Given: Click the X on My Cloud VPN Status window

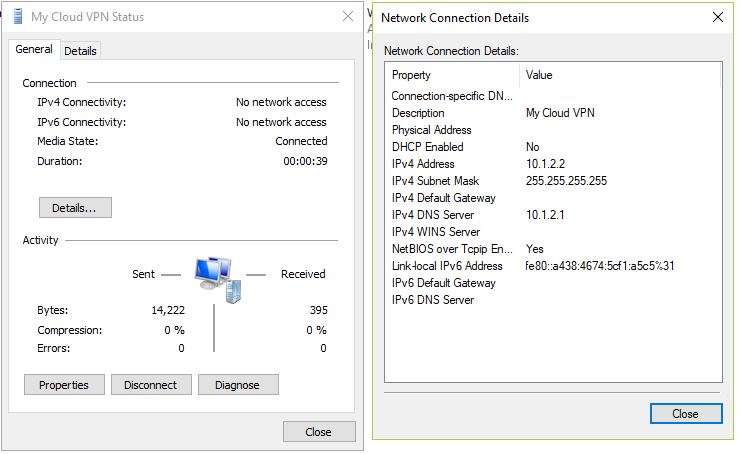Looking at the screenshot, I should (348, 17).
